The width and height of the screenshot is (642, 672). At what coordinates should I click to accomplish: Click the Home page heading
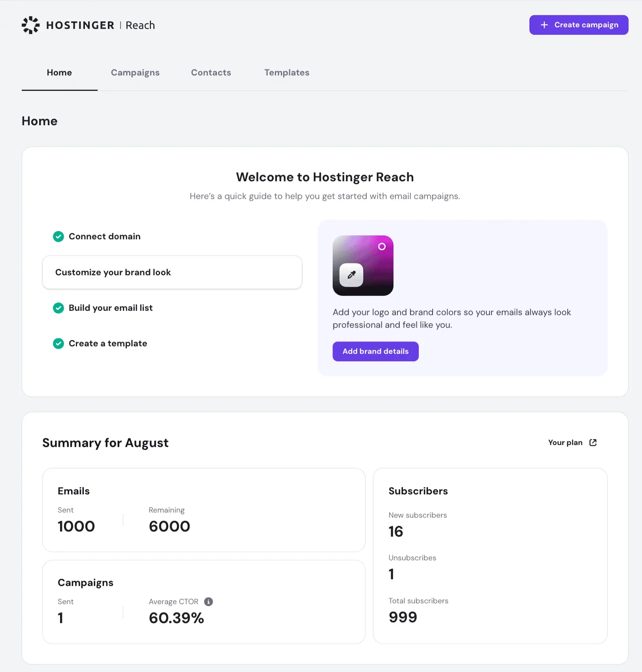[x=40, y=121]
